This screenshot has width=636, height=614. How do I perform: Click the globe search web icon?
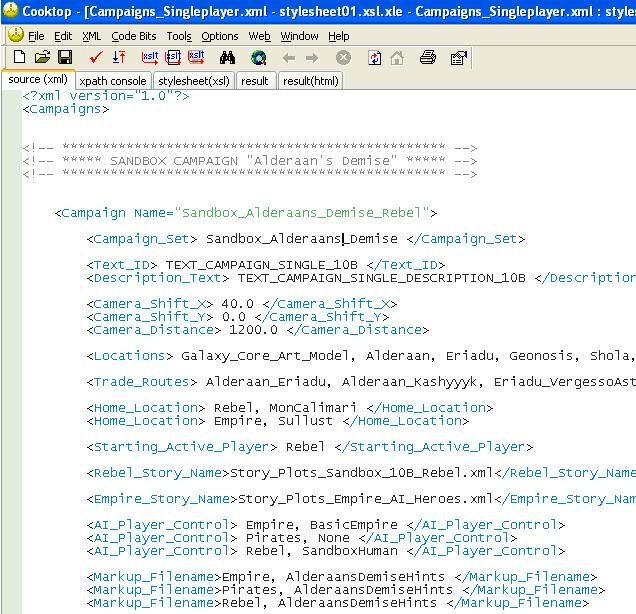[258, 58]
